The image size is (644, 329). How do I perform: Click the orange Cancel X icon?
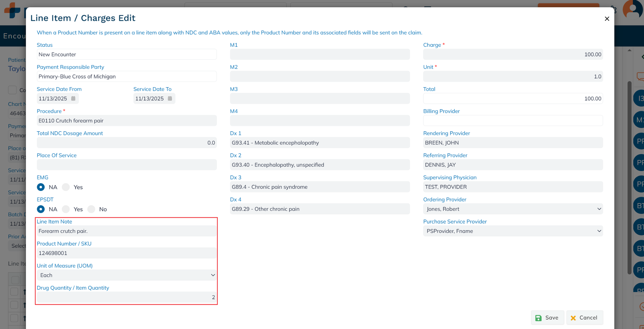[573, 318]
